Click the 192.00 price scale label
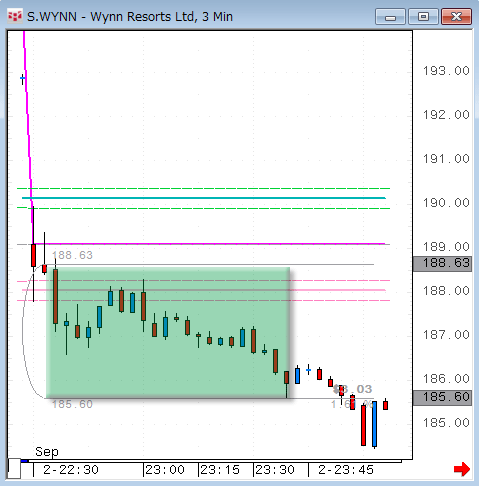The image size is (479, 486). (x=446, y=115)
